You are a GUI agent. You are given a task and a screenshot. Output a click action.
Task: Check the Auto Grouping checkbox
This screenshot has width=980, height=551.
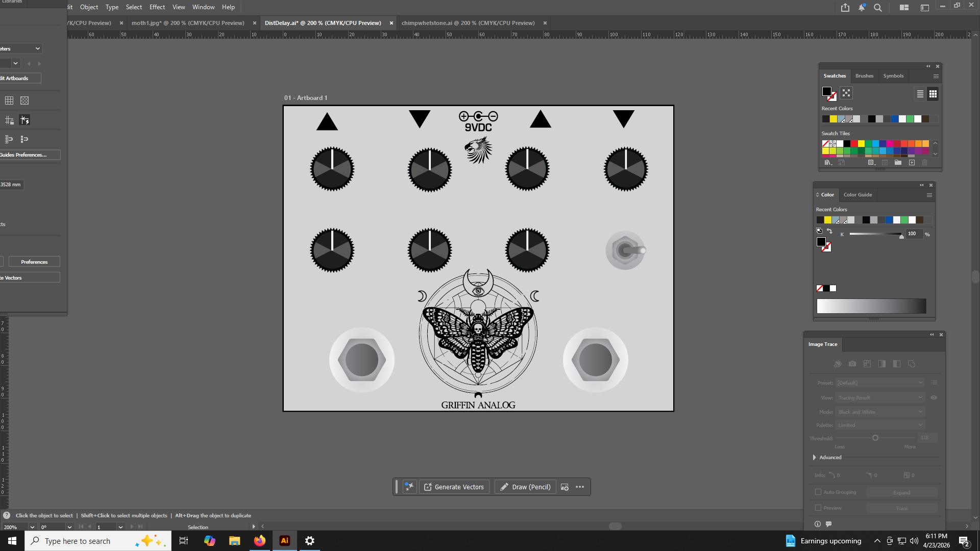click(x=818, y=492)
